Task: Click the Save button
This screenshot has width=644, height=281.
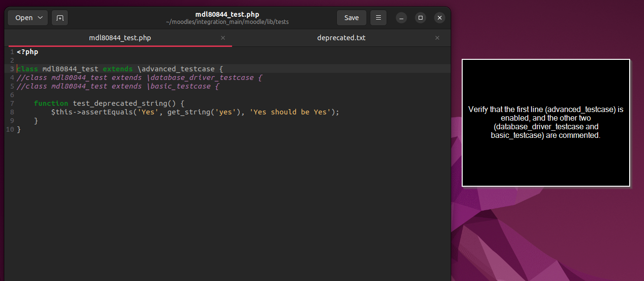Action: 351,18
